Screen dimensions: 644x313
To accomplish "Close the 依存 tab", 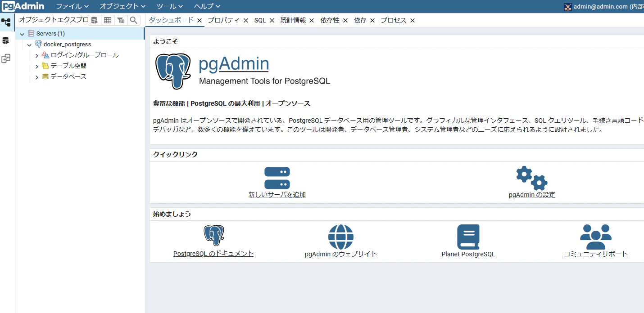I will [372, 20].
